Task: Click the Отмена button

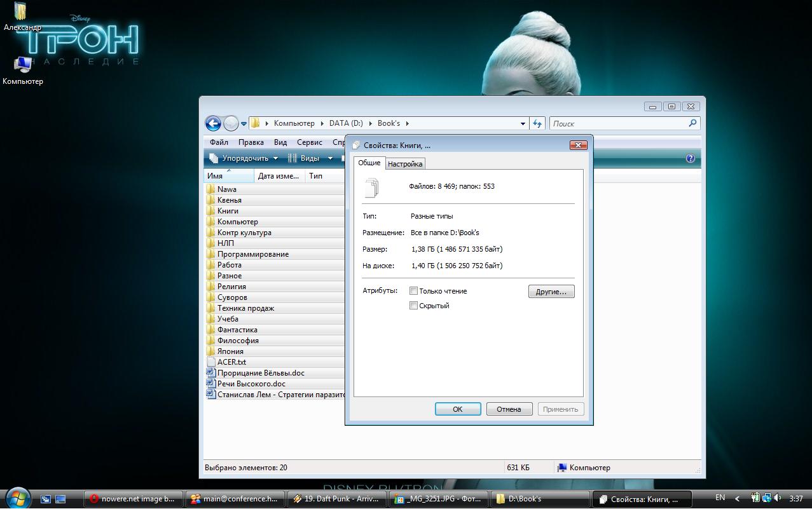Action: [509, 409]
